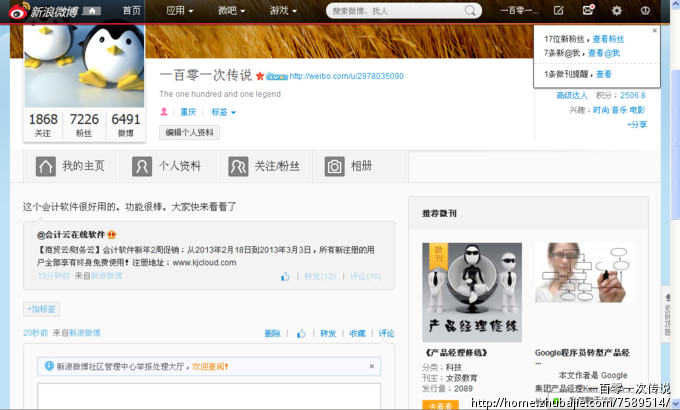
Task: Open the 应用 dropdown menu
Action: click(180, 11)
